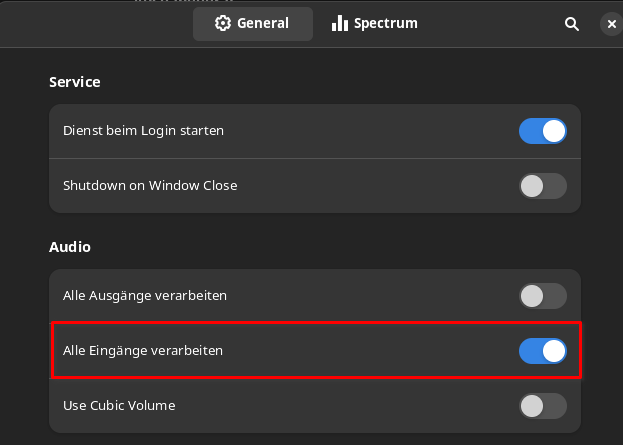Click empty header bar left of General
This screenshot has width=623, height=445.
click(100, 23)
